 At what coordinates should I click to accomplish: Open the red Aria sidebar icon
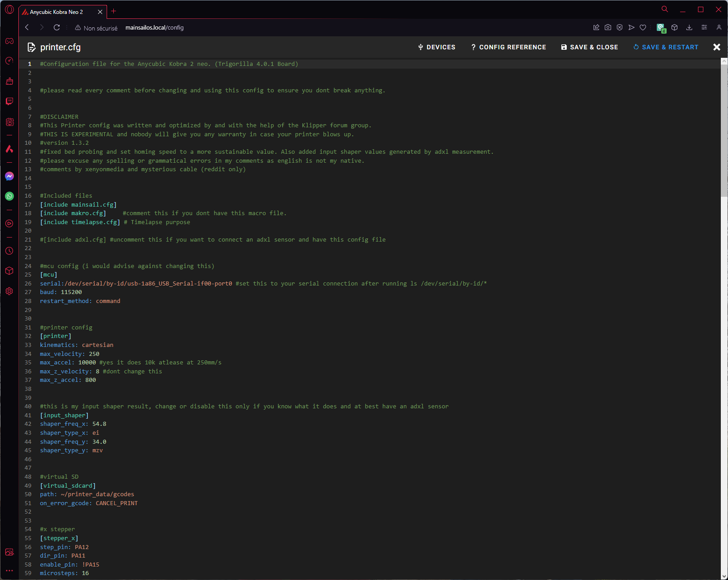[9, 149]
